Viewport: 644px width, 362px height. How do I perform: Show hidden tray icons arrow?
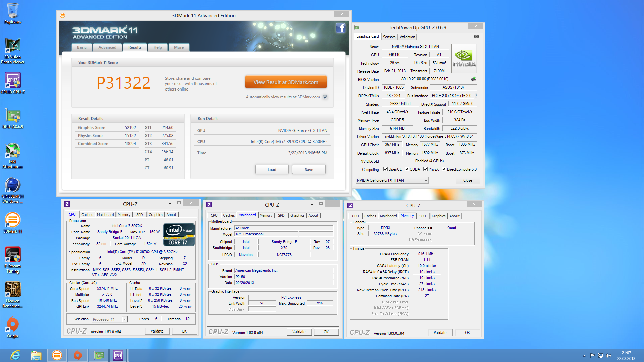click(x=584, y=356)
